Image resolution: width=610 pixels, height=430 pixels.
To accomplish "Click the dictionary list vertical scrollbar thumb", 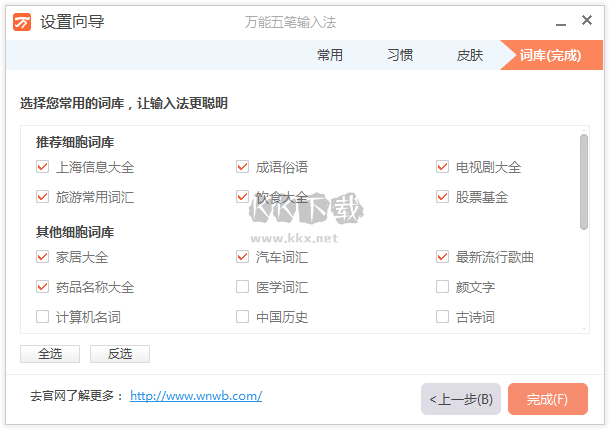I will pyautogui.click(x=584, y=182).
